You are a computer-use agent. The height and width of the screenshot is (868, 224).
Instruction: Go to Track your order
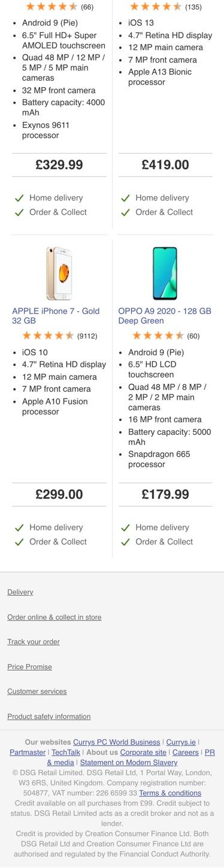(34, 642)
